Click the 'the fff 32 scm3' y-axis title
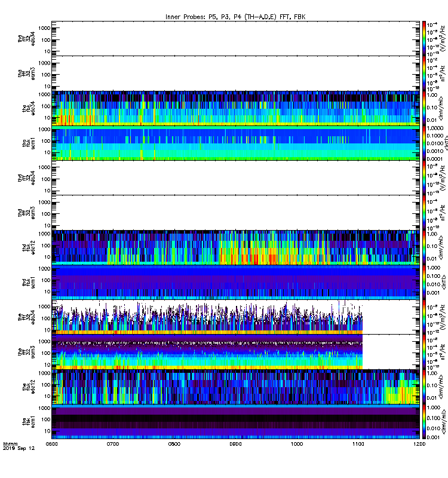 tap(26, 352)
